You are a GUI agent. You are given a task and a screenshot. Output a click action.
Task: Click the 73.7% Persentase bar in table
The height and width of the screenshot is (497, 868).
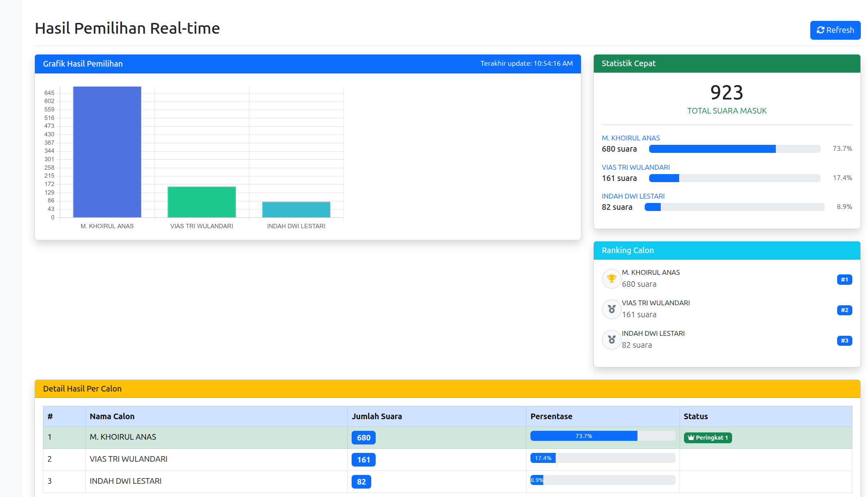(603, 436)
